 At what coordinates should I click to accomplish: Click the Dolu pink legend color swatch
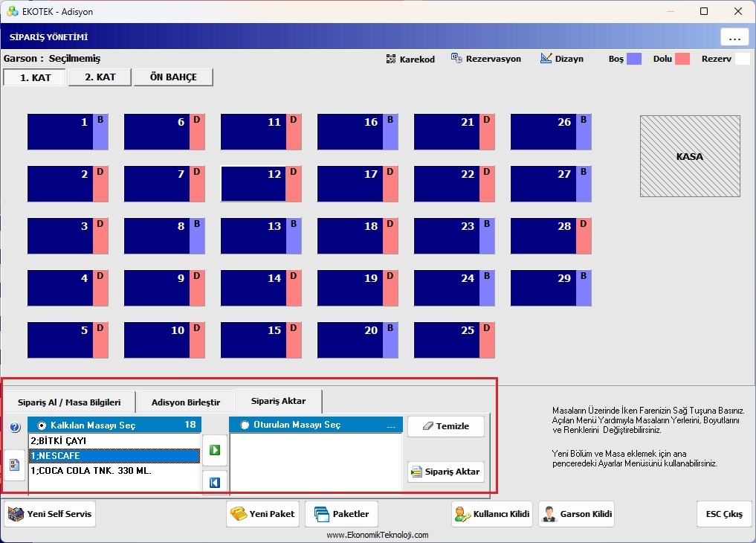pos(682,59)
